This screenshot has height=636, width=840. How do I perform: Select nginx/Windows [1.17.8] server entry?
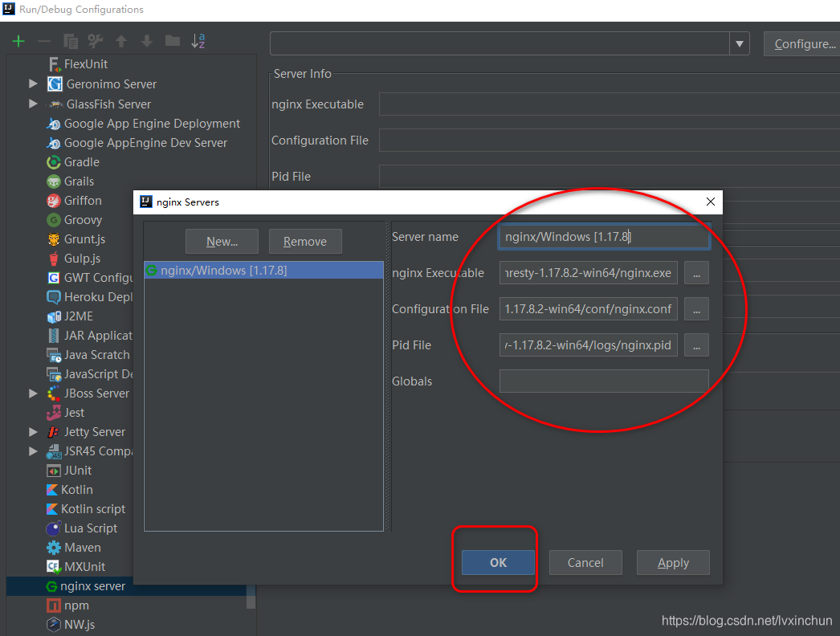tap(264, 271)
